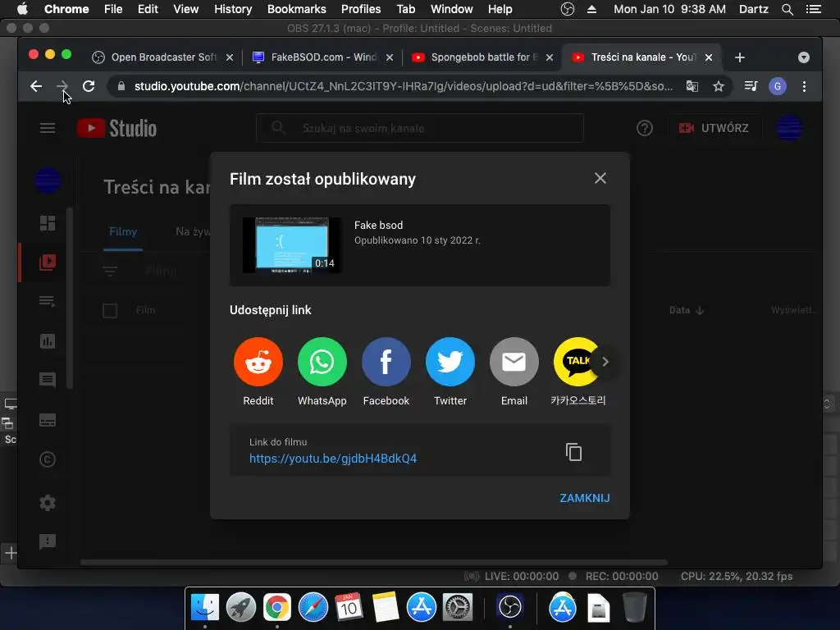Switch to the Na żywo tab

pos(193,232)
